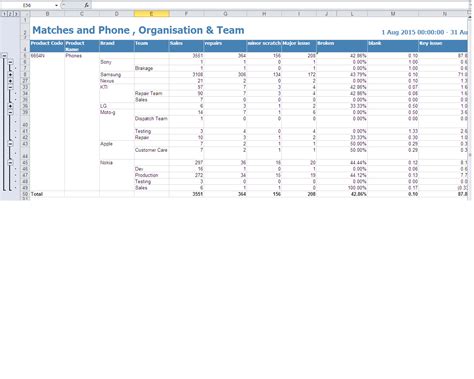Select column F header
474x379 pixels.
(x=186, y=14)
